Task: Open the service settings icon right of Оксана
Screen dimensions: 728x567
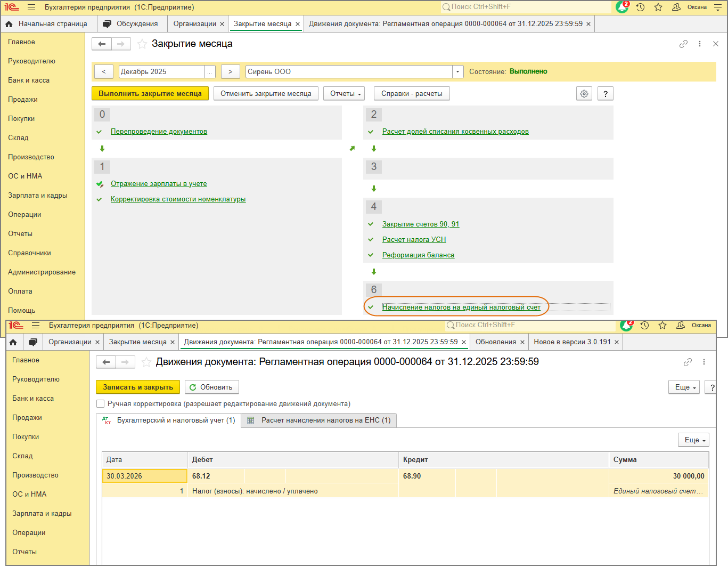Action: (x=718, y=7)
